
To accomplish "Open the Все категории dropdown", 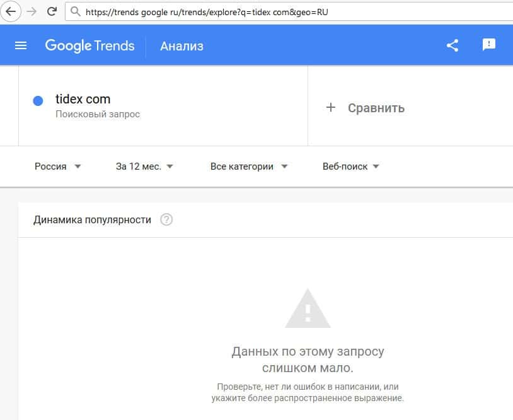I will pyautogui.click(x=249, y=166).
